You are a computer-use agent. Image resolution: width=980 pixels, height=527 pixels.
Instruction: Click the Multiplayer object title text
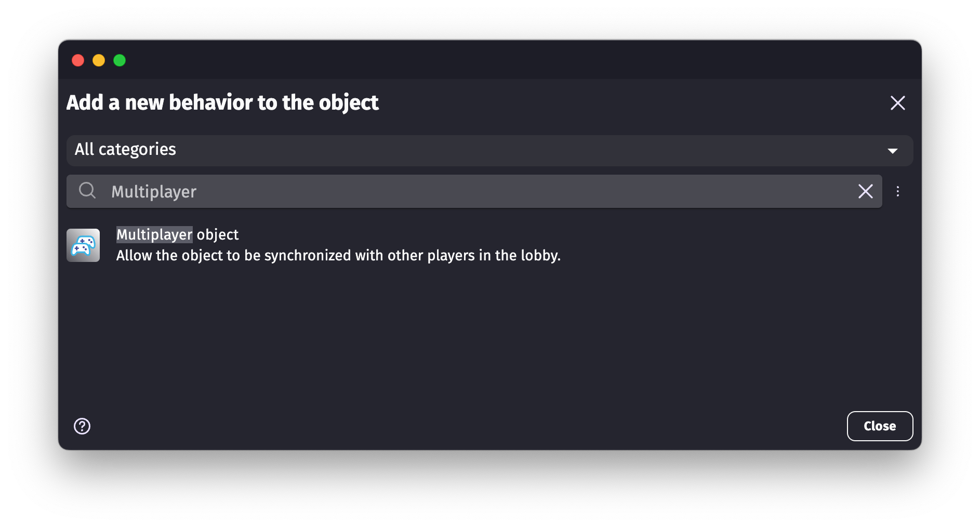177,234
